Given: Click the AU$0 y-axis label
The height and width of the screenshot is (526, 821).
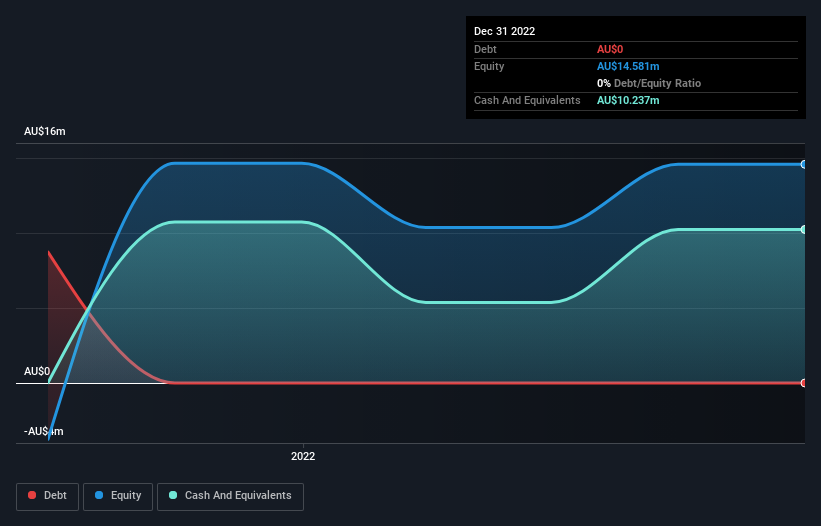Looking at the screenshot, I should (x=37, y=371).
